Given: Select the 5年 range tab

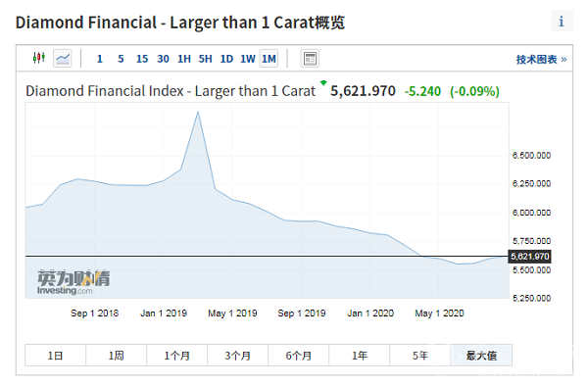Looking at the screenshot, I should [x=419, y=355].
